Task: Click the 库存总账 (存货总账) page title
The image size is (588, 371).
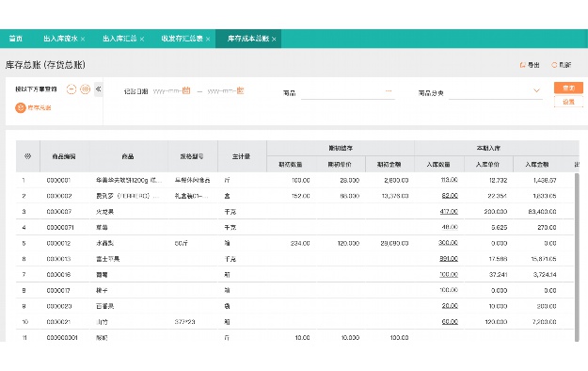Action: [x=45, y=65]
